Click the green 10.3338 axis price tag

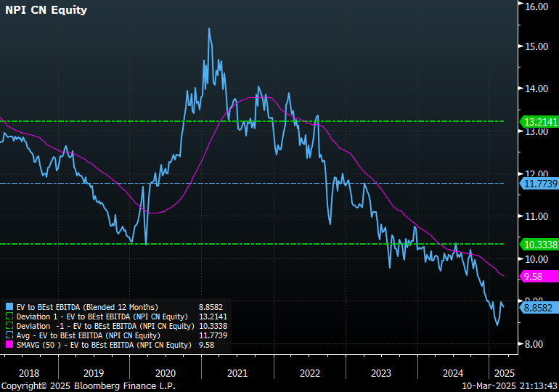click(539, 245)
